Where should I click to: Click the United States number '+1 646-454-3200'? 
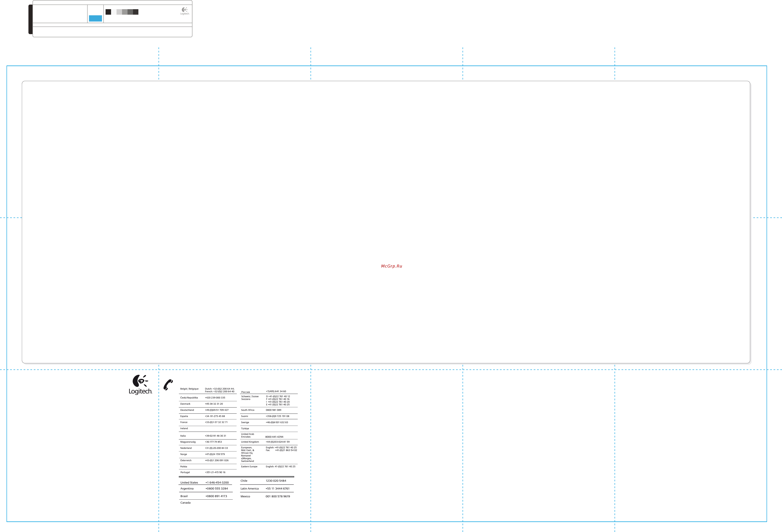tap(217, 483)
